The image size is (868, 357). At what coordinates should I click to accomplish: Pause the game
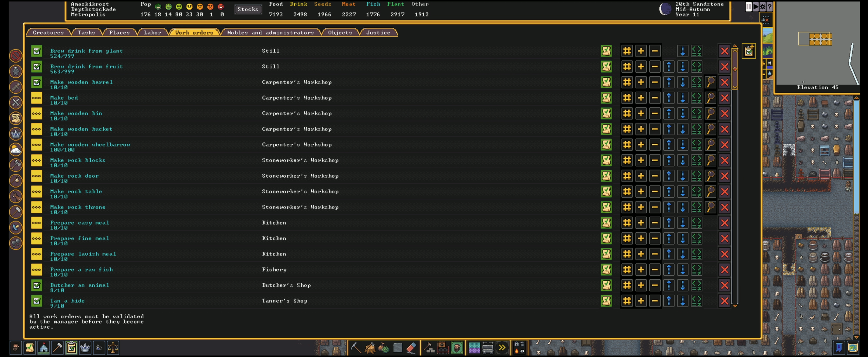pyautogui.click(x=748, y=7)
